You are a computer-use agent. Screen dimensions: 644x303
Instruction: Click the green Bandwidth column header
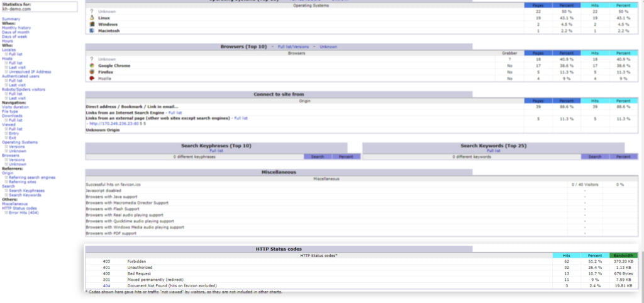click(623, 256)
